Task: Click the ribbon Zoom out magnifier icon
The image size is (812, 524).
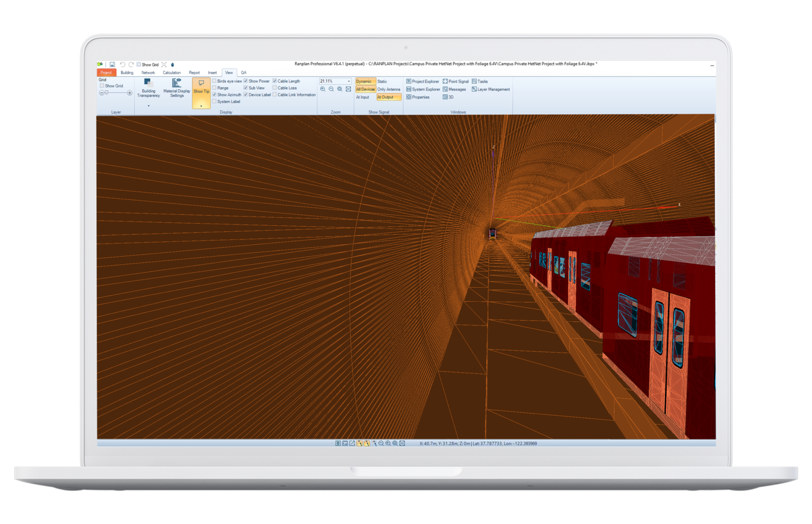Action: 331,89
